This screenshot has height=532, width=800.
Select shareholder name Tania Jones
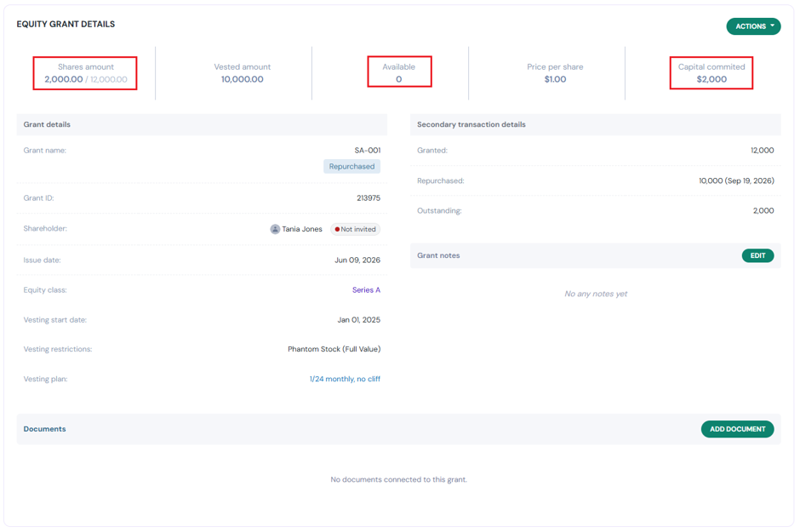tap(302, 229)
